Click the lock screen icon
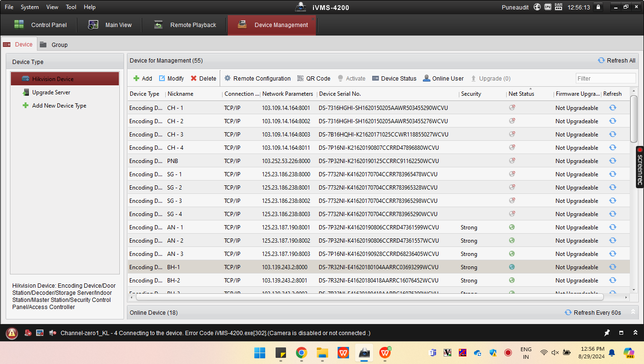 coord(598,7)
